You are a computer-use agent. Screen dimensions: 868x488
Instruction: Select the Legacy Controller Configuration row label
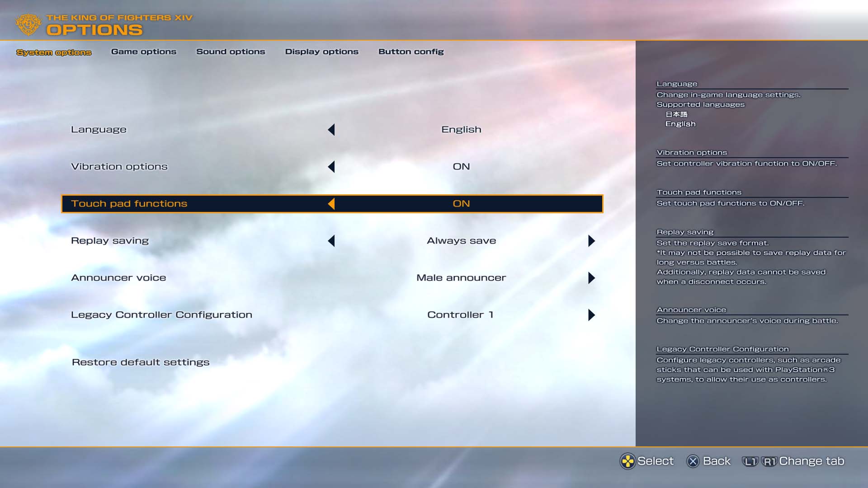161,315
